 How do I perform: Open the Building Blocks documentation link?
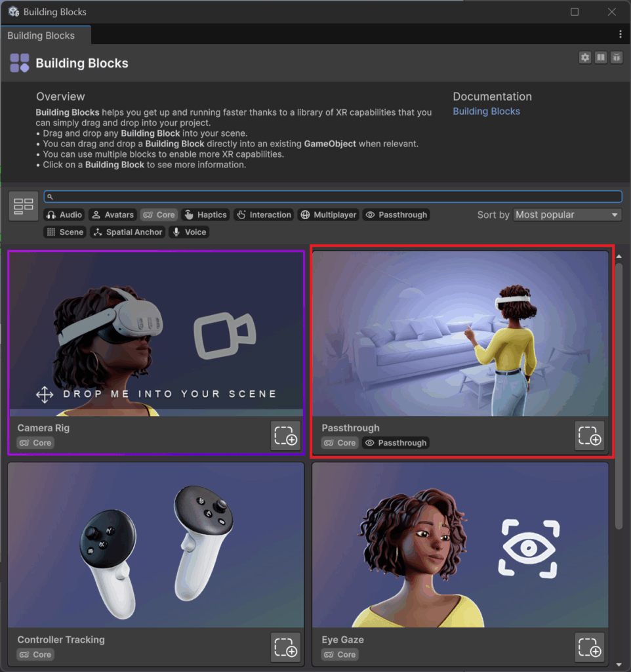click(x=486, y=112)
